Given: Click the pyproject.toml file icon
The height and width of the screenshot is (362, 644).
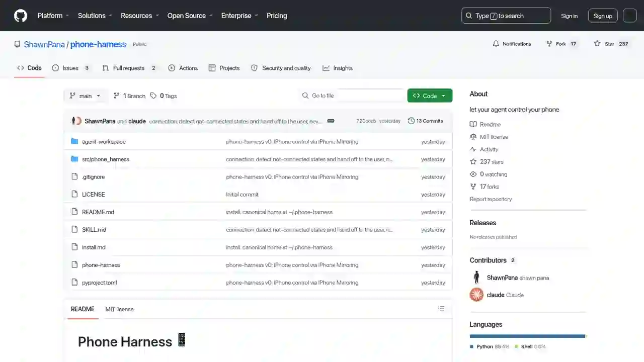Looking at the screenshot, I should pyautogui.click(x=74, y=282).
